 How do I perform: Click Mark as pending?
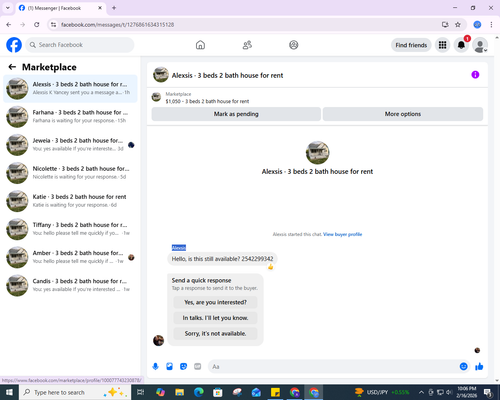(236, 114)
